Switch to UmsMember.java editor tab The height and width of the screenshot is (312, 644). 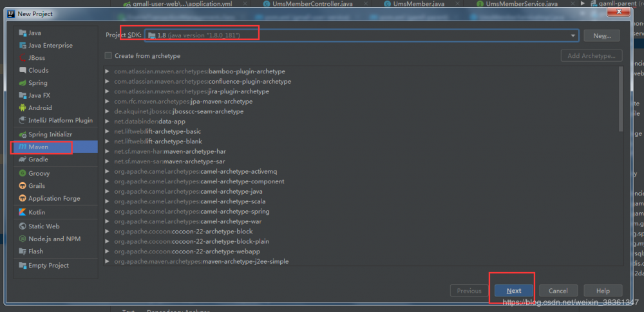pos(418,4)
